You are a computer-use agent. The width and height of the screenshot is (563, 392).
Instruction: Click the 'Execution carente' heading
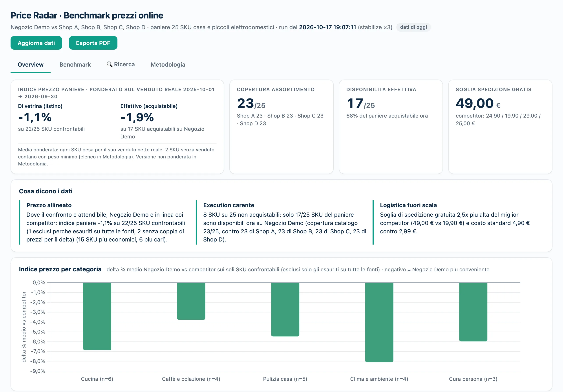[228, 205]
